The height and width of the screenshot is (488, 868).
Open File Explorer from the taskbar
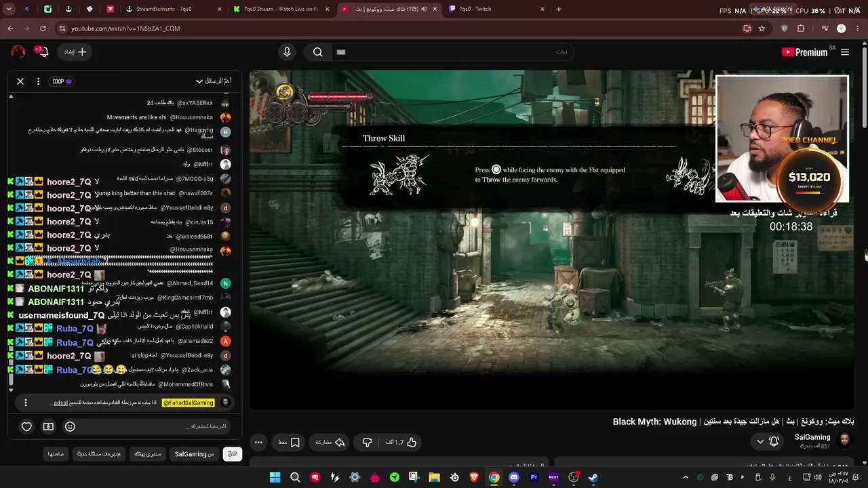pos(434,477)
